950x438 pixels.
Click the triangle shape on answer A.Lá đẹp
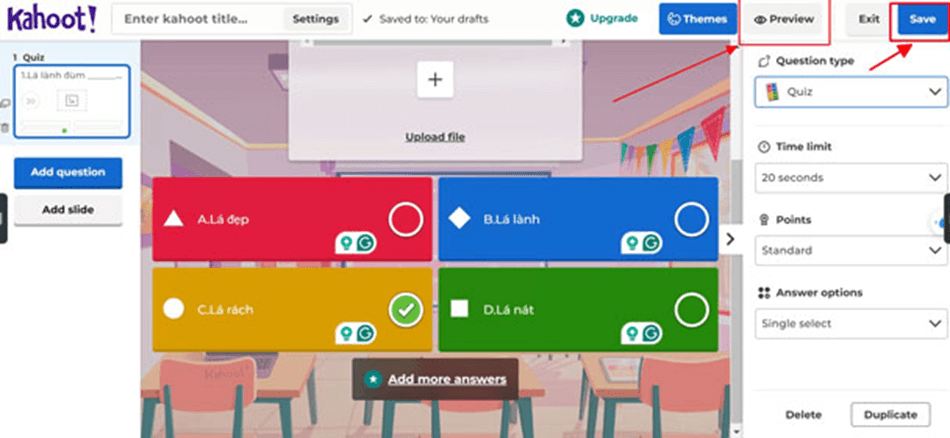173,219
